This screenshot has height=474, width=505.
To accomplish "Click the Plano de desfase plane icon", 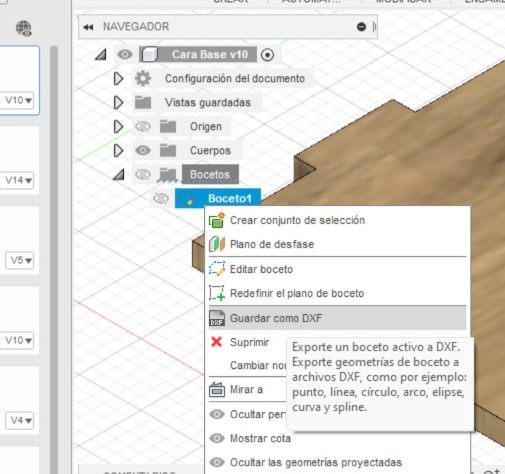I will [217, 244].
